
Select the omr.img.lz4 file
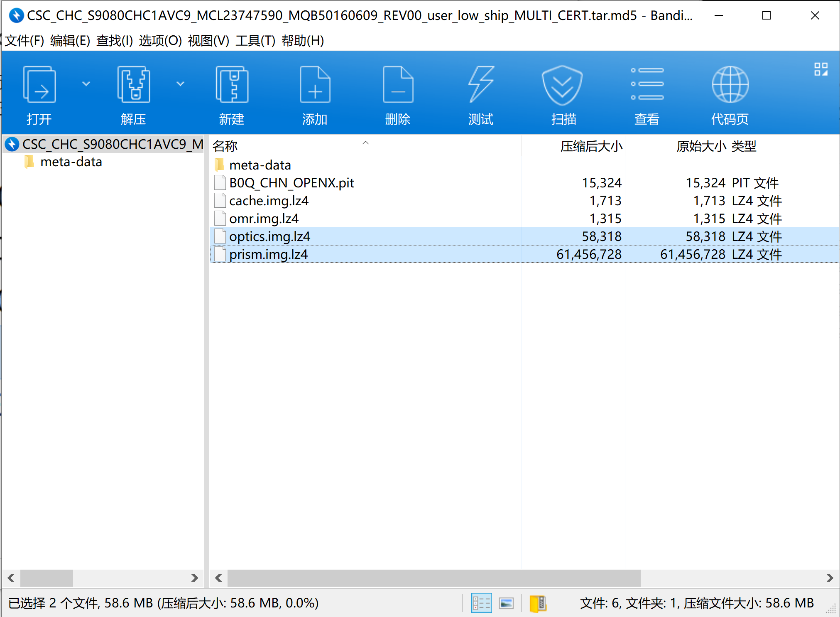coord(524,219)
